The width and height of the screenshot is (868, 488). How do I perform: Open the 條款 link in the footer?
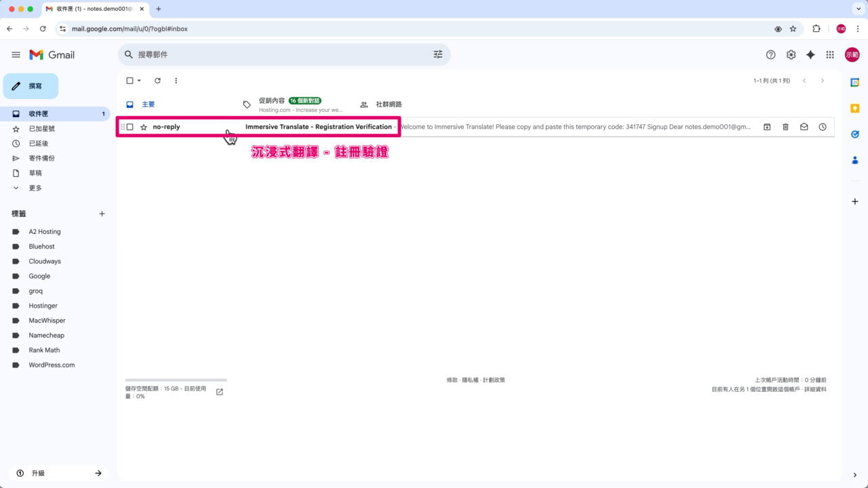pos(452,380)
